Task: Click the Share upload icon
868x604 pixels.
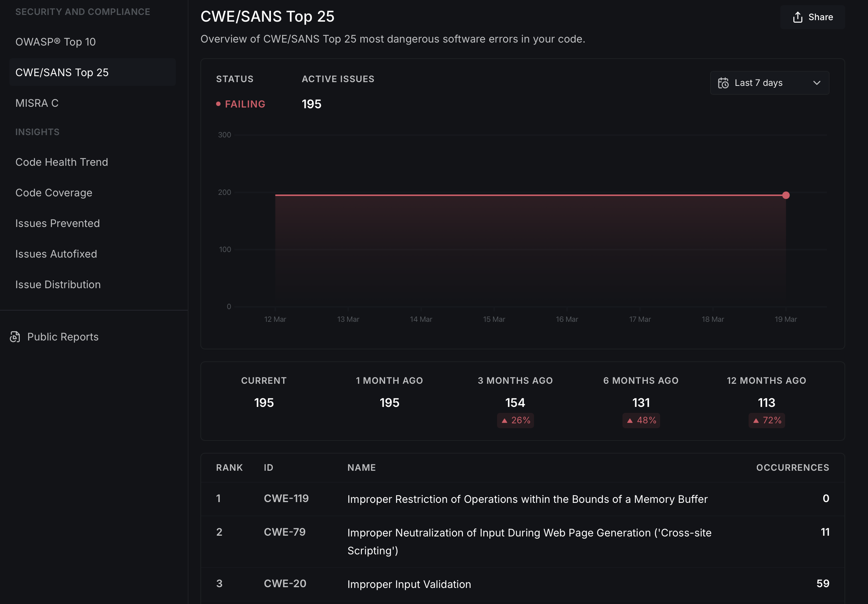Action: coord(797,17)
